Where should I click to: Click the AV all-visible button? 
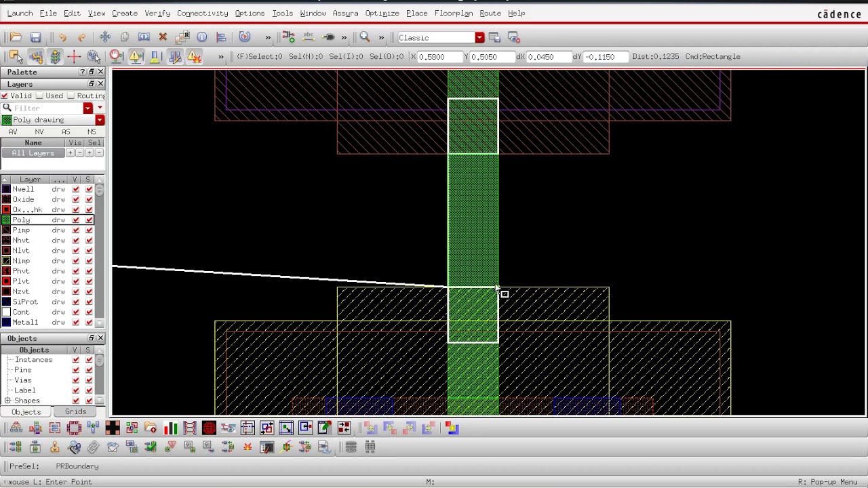point(13,131)
